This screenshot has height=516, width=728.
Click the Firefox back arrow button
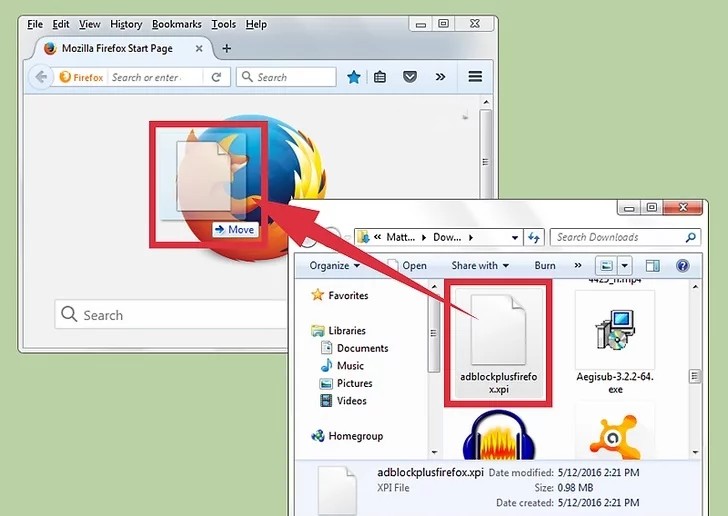(x=41, y=77)
